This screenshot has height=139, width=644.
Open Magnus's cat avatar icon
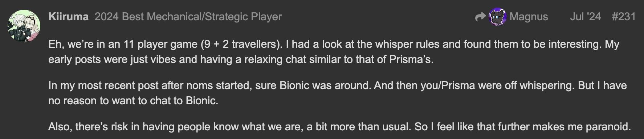(x=498, y=17)
